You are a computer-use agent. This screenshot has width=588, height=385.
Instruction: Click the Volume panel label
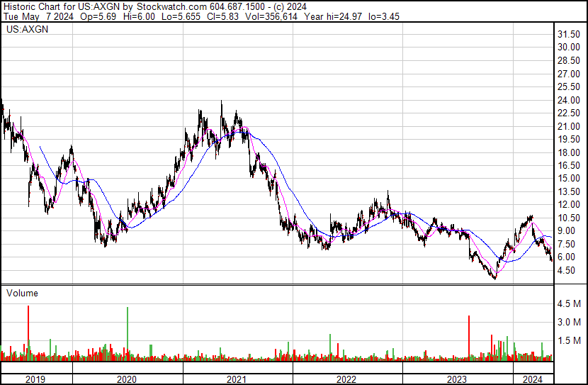(23, 293)
